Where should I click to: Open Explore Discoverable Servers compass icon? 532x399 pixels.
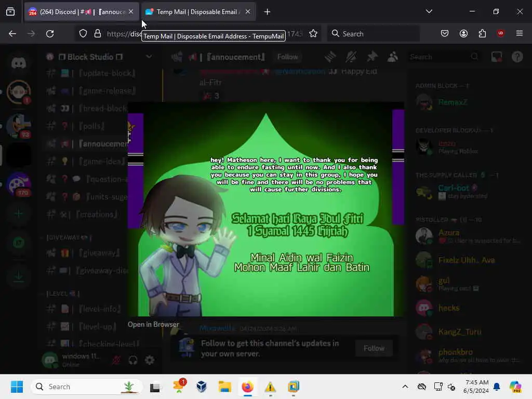pyautogui.click(x=19, y=243)
